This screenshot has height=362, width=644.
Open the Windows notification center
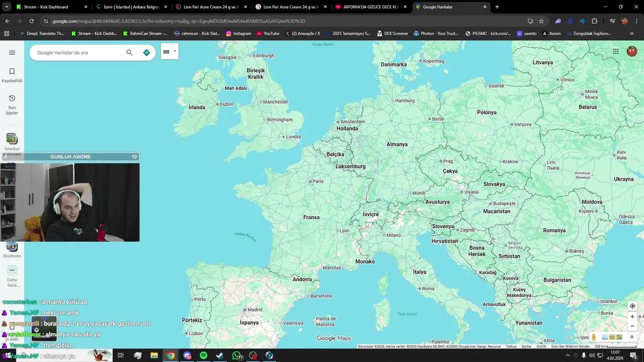pos(633,355)
